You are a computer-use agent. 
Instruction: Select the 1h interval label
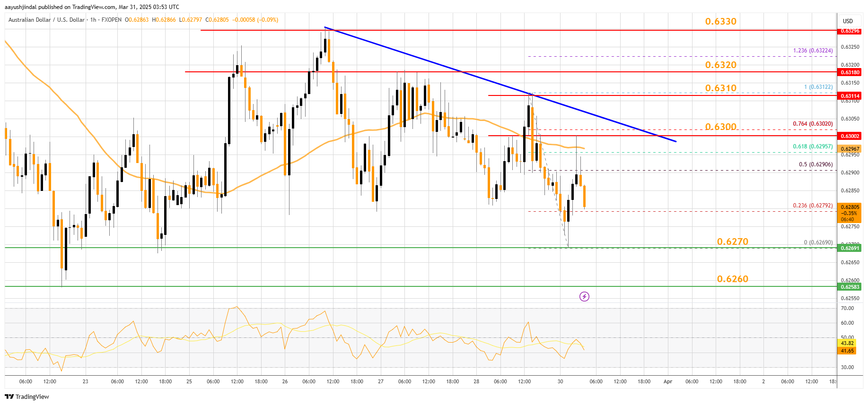[x=93, y=20]
